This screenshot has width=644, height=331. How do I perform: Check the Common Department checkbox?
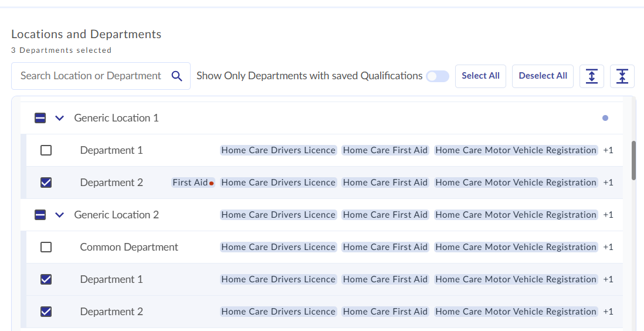click(x=46, y=246)
